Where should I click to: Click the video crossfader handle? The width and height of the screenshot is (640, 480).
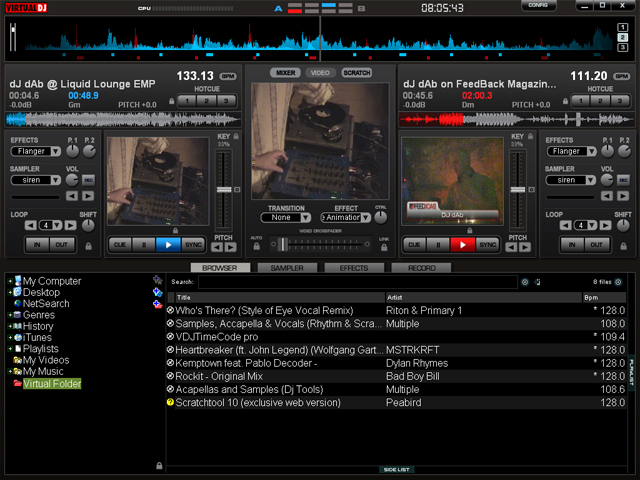(x=282, y=244)
